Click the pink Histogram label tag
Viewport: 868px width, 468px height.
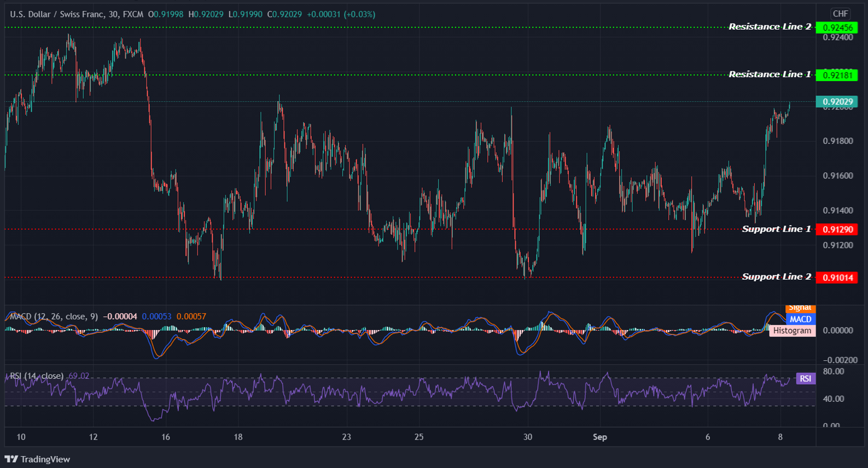[x=792, y=331]
